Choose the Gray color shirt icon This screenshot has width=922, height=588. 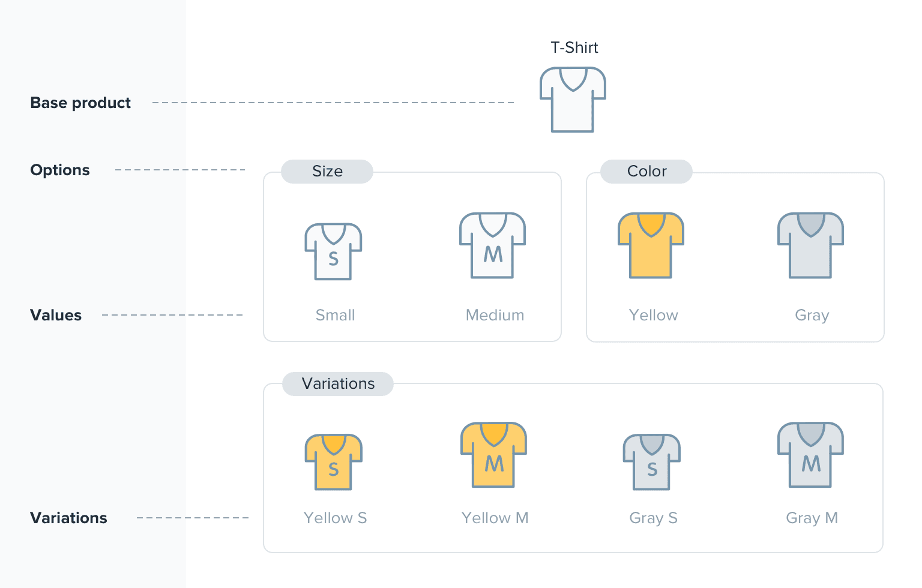point(810,245)
